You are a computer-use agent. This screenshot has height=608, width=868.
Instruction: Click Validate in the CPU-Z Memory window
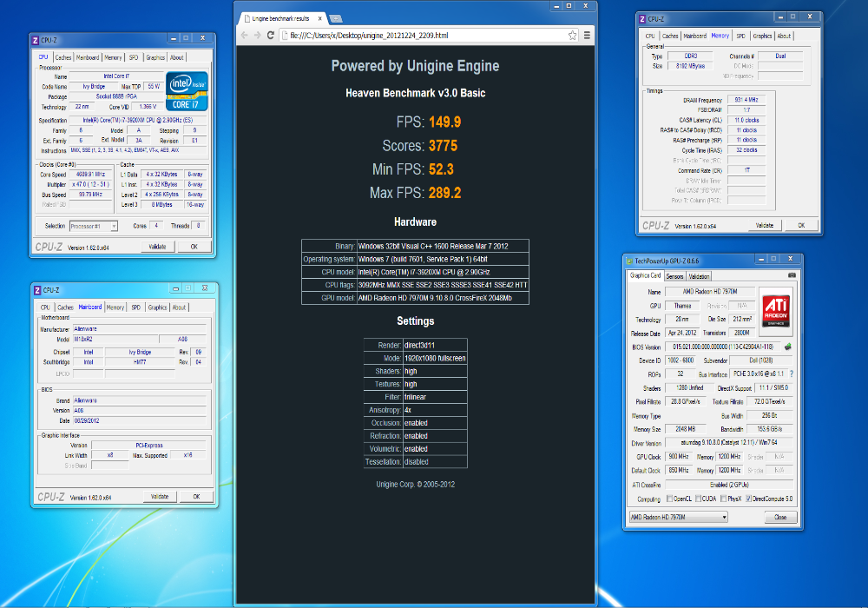(x=765, y=225)
